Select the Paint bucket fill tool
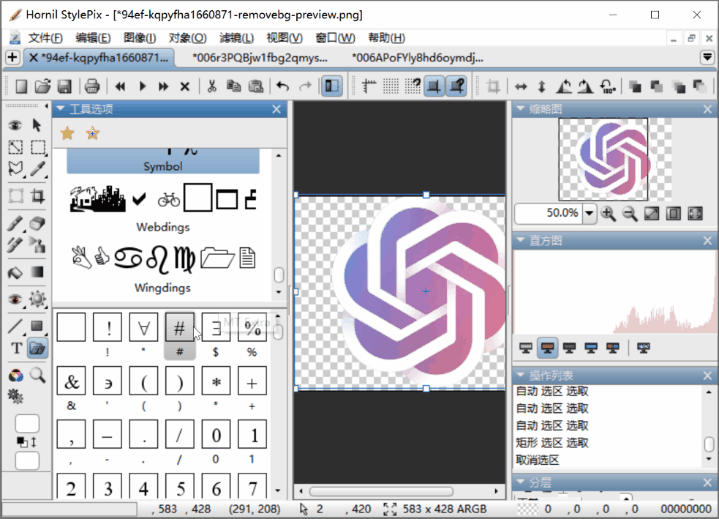Viewport: 719px width, 519px height. pyautogui.click(x=16, y=273)
